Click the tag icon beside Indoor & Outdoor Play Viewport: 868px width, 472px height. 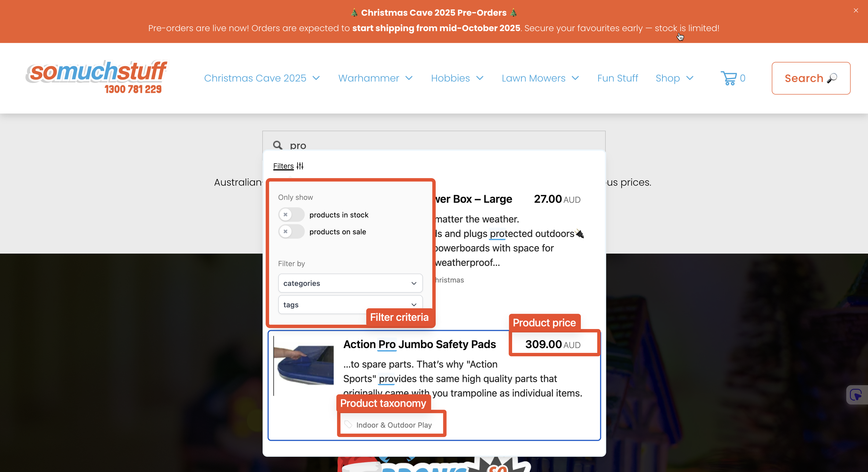pos(348,424)
